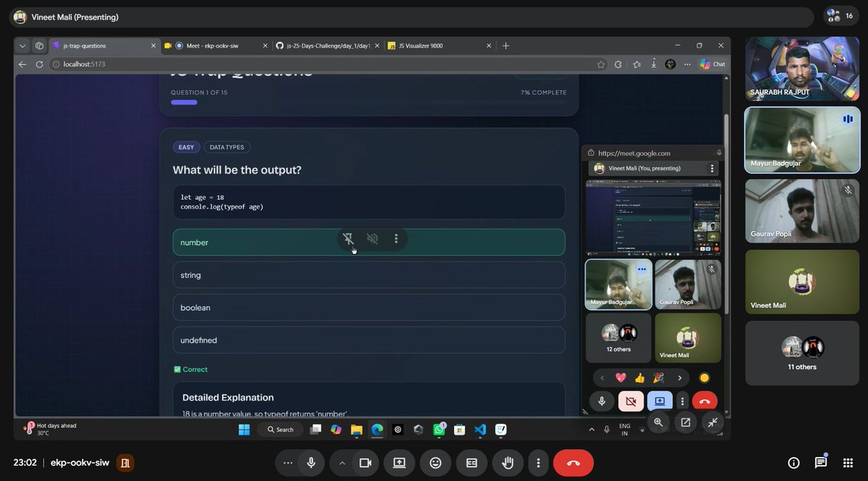Screen dimensions: 868x481
Task: Click the taskbar Search box
Action: coord(281,430)
